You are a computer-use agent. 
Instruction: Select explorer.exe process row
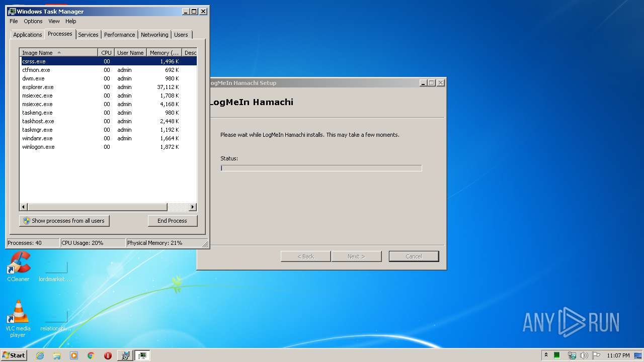pos(108,87)
